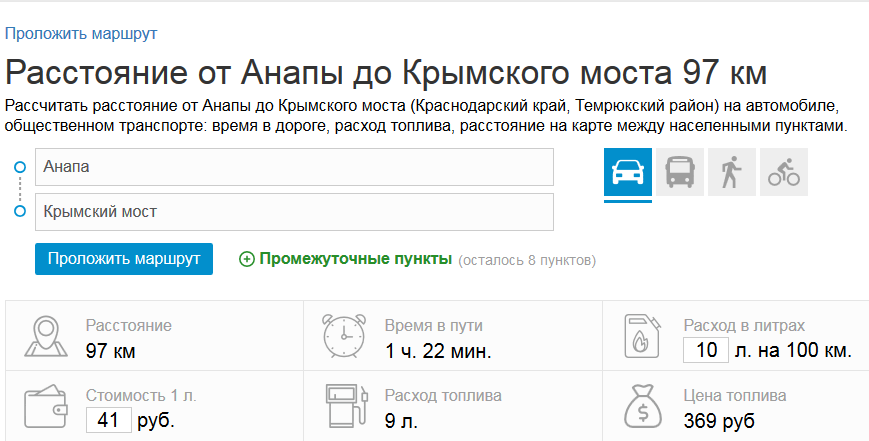Click the wallet cost per liter icon

tap(46, 406)
